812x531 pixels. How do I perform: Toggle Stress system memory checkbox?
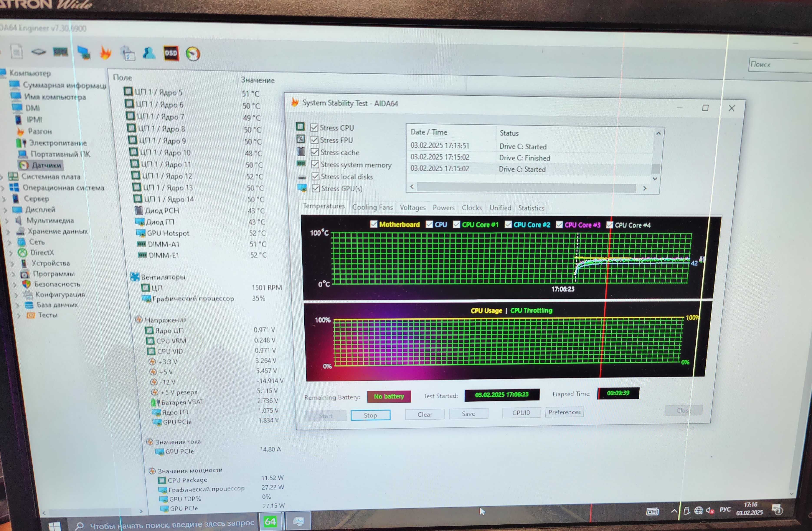coord(315,165)
